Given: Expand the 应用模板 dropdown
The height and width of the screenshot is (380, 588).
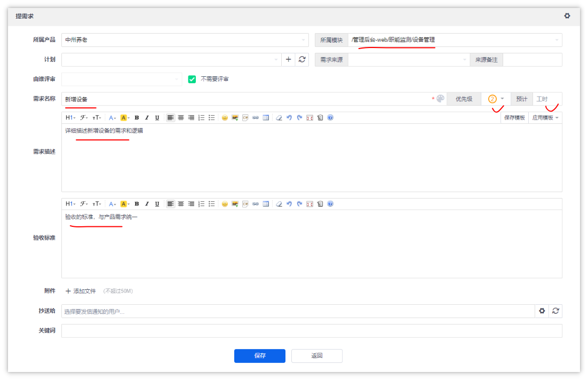Looking at the screenshot, I should point(545,118).
